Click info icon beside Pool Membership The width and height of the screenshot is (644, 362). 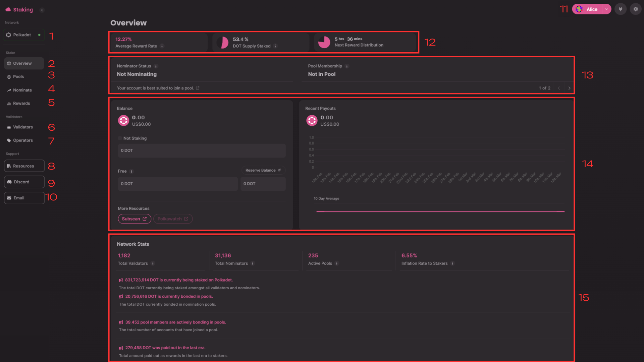(347, 66)
